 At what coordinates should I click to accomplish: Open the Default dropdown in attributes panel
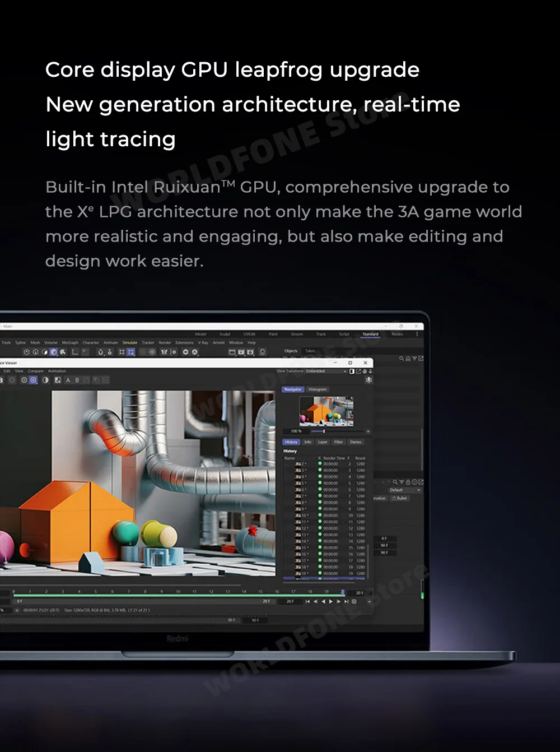tap(405, 490)
